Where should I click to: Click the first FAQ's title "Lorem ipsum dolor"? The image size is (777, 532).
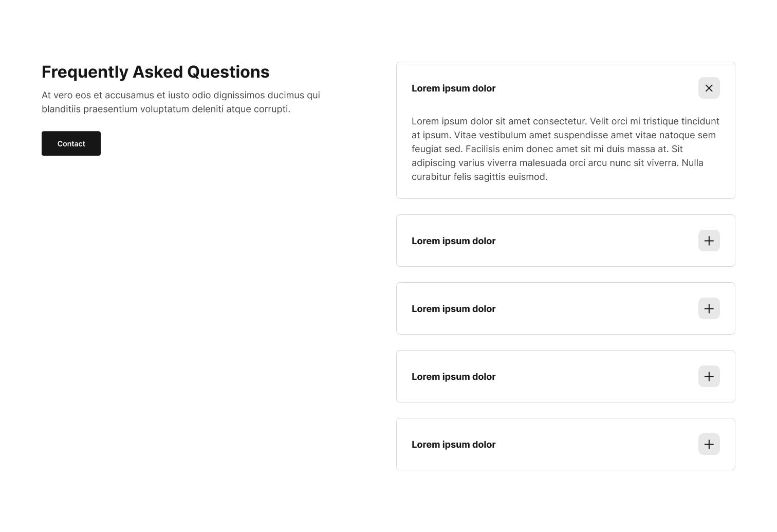(453, 88)
